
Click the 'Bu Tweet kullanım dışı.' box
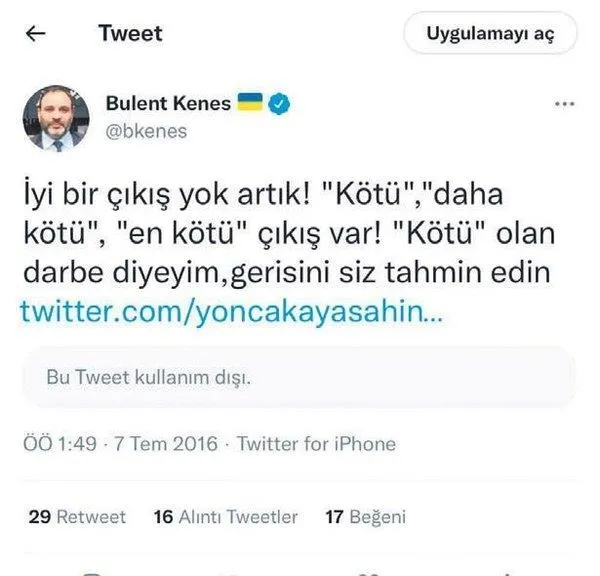pos(299,377)
